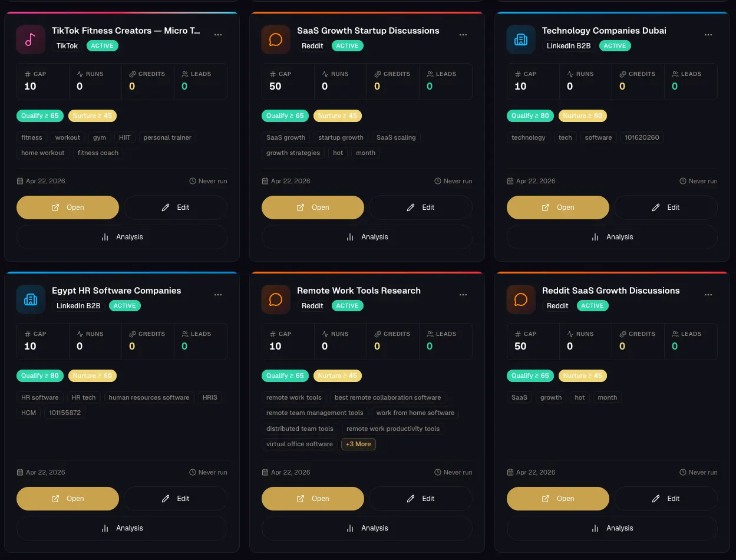Viewport: 736px width, 560px height.
Task: Open the SaaS Growth Startup Discussions campaign
Action: (313, 207)
